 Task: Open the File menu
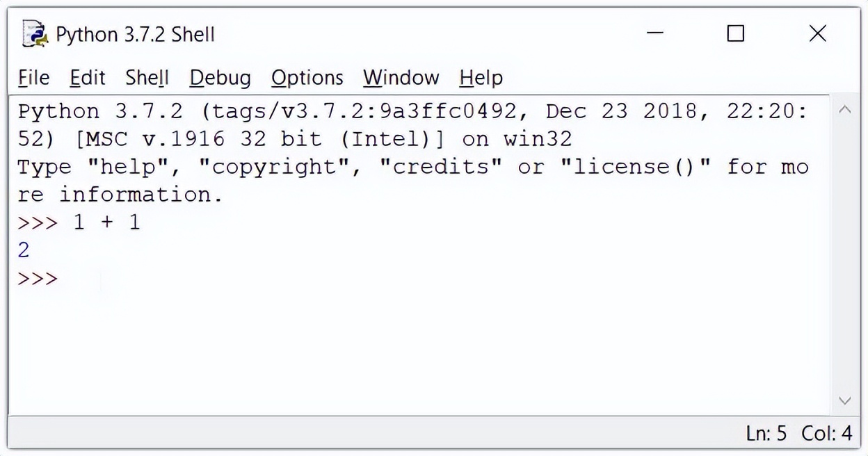(x=33, y=78)
